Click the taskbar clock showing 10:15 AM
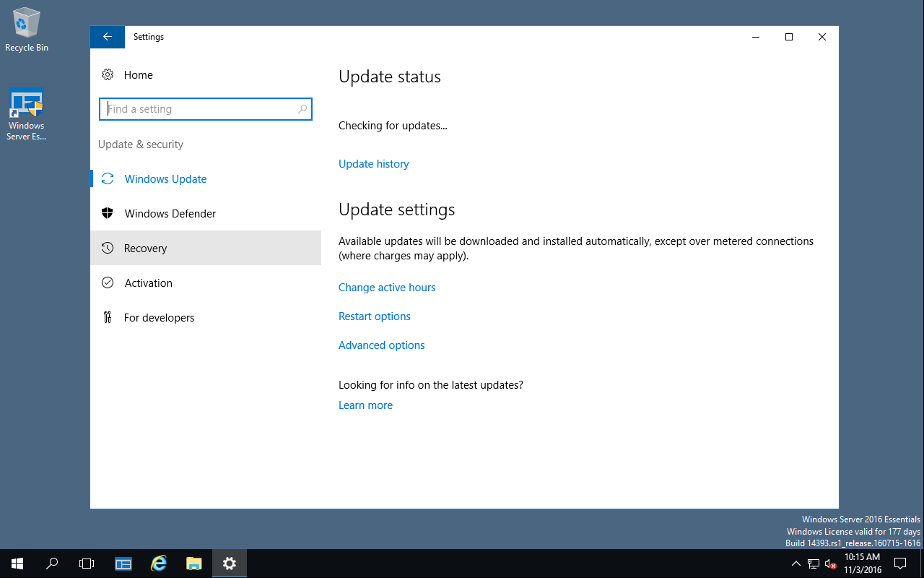 pyautogui.click(x=862, y=564)
